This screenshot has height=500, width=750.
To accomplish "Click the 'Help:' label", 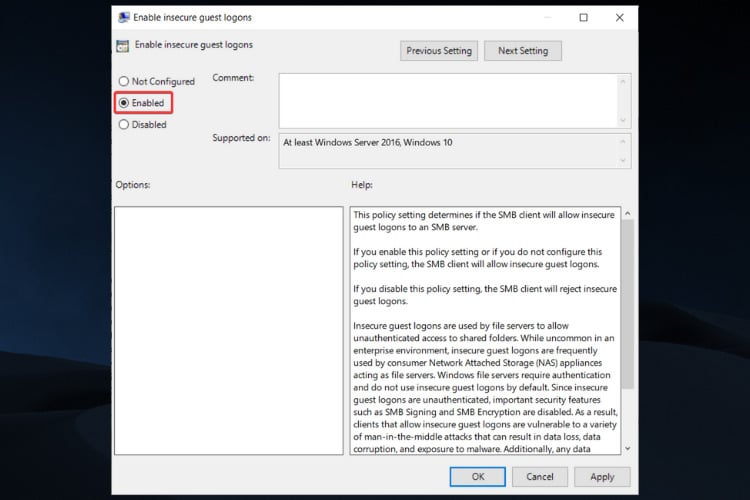I will point(362,185).
